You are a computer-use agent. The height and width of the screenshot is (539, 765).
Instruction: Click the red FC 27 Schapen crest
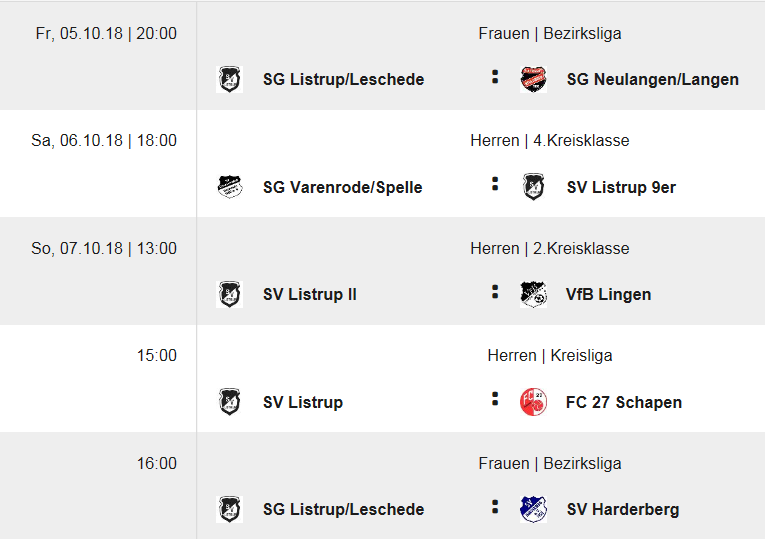click(533, 402)
